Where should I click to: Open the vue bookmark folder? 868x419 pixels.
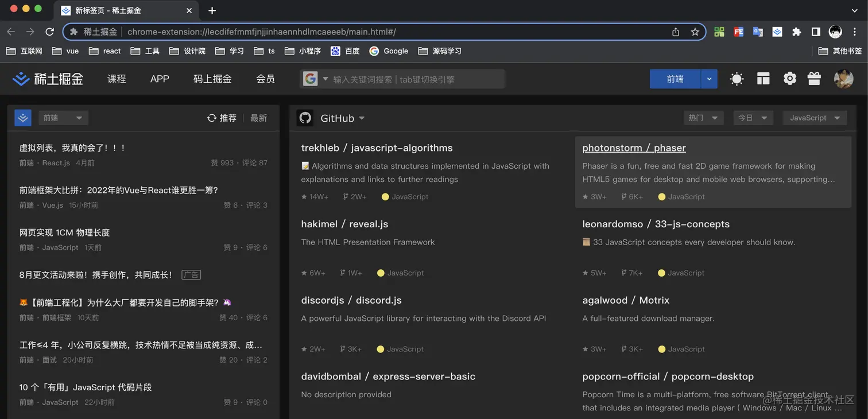click(65, 51)
